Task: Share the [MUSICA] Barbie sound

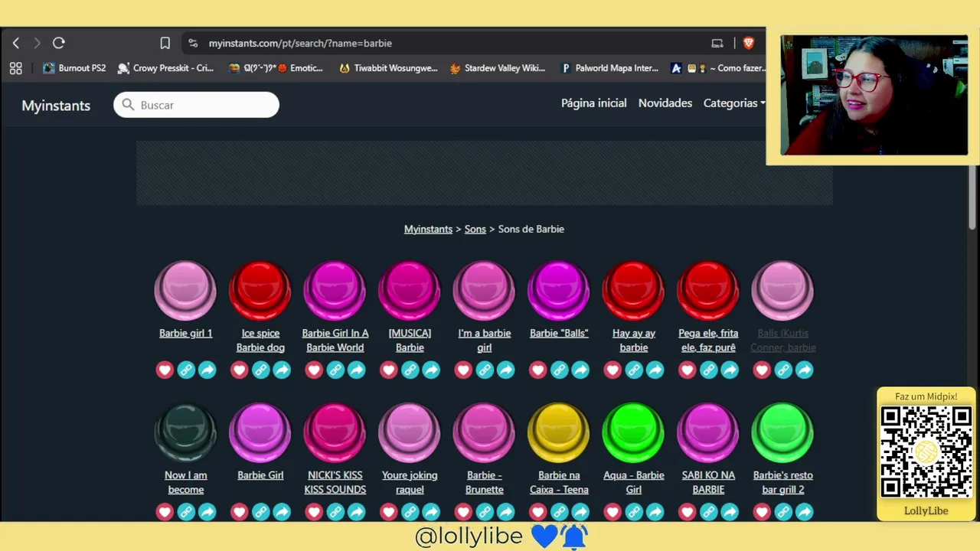Action: pos(432,370)
